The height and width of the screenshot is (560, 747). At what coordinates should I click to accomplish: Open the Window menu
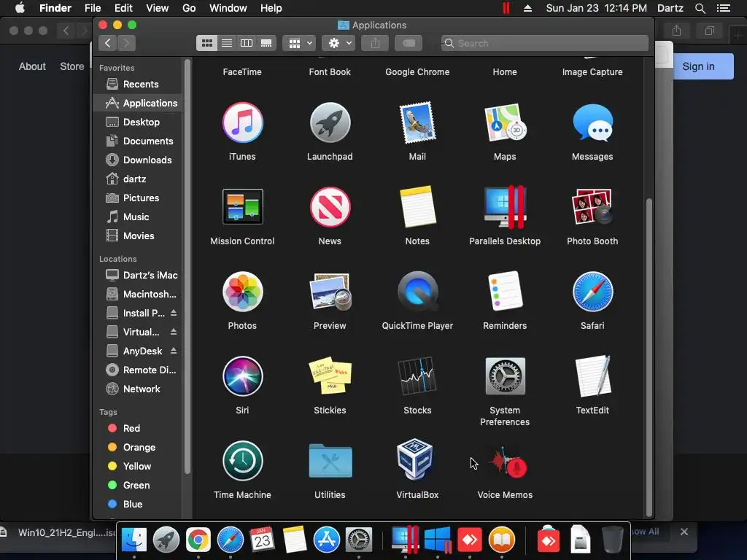[228, 8]
